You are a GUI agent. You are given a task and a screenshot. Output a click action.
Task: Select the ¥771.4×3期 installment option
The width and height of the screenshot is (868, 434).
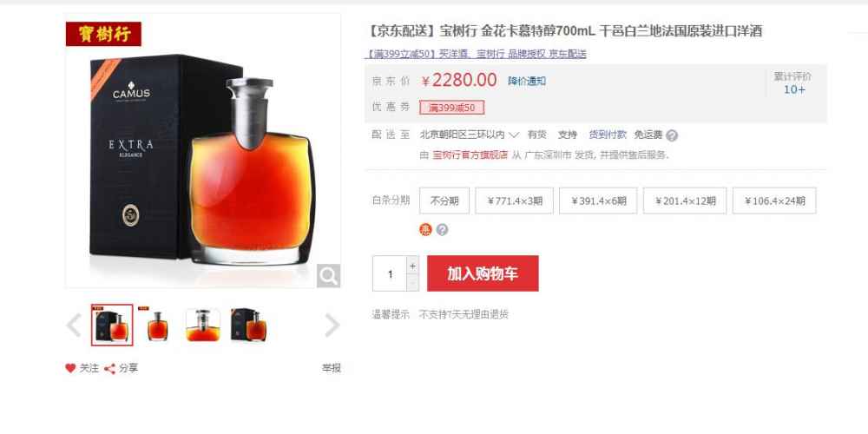(x=514, y=201)
